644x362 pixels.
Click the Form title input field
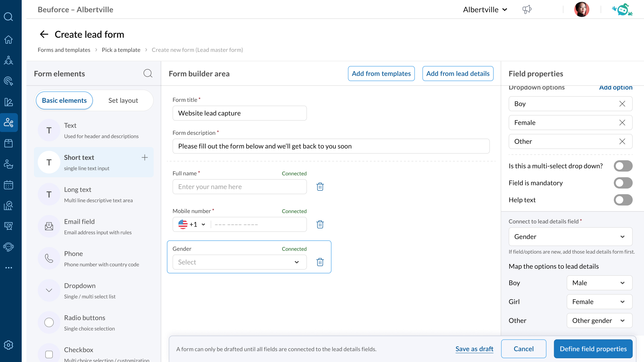coord(239,113)
